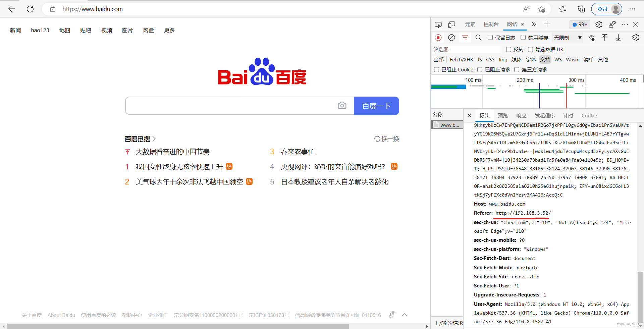This screenshot has height=329, width=644.
Task: Check 第三方请求 checkbox
Action: pyautogui.click(x=517, y=69)
